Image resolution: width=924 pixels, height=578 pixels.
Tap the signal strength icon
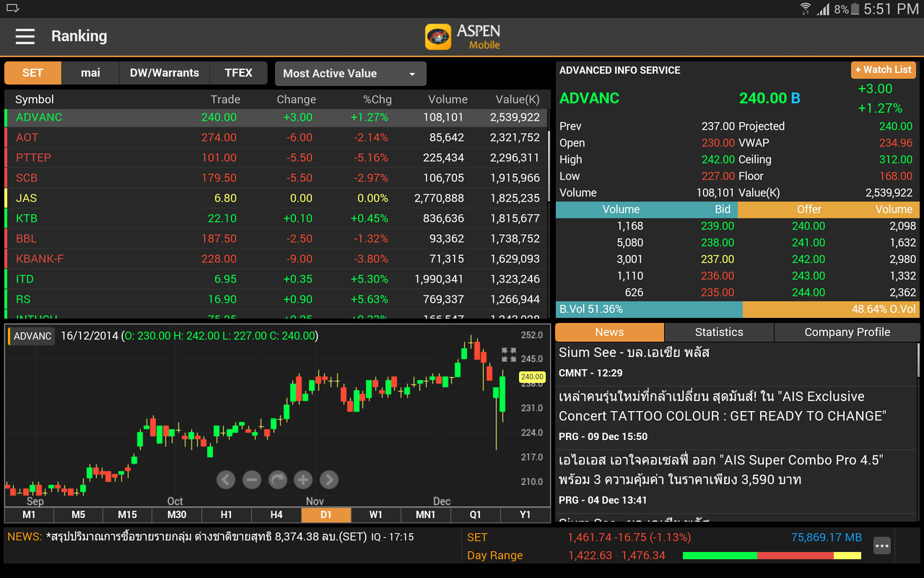pos(824,9)
